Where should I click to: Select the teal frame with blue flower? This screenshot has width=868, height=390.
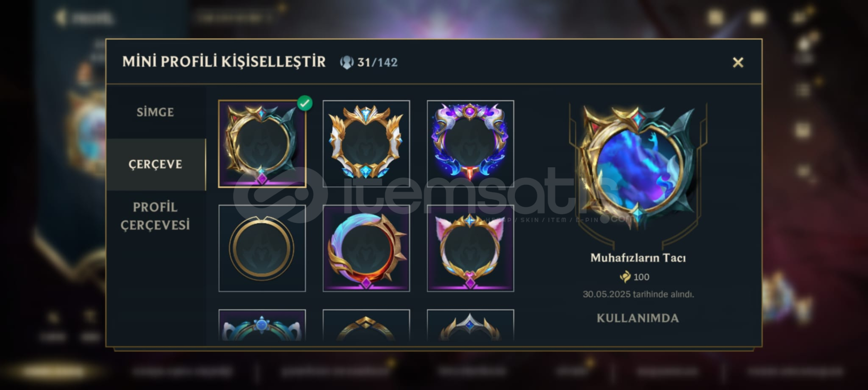point(262,325)
